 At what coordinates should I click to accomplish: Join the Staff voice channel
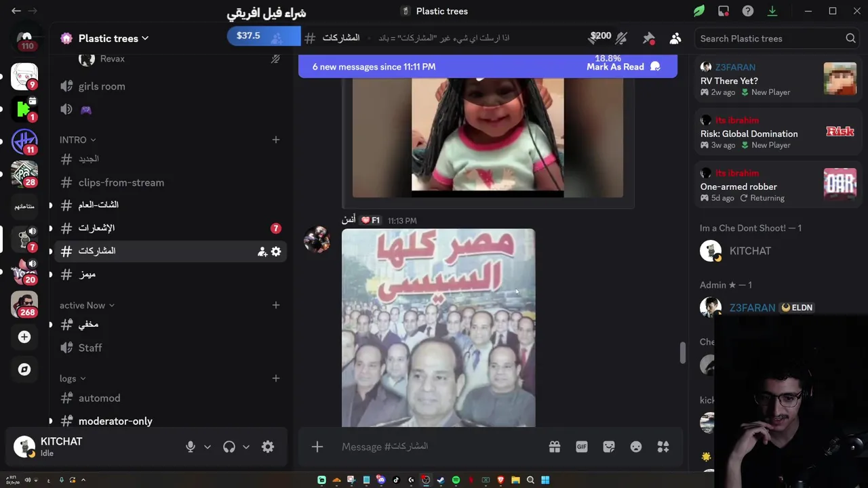(170, 348)
